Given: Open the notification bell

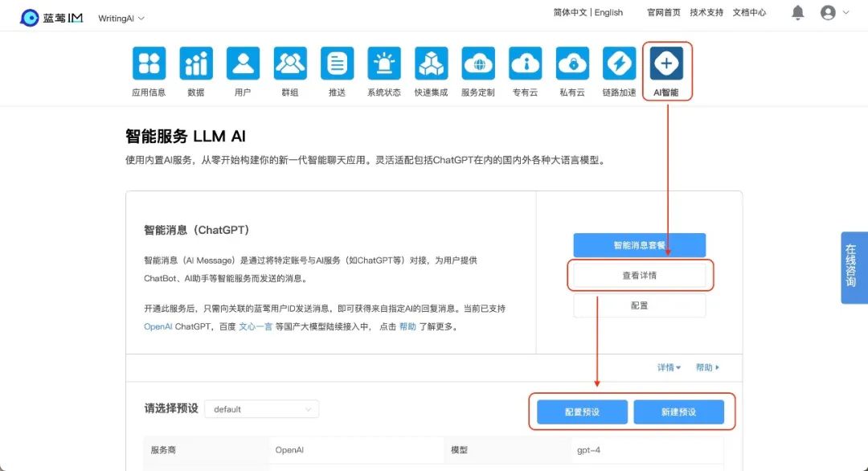Looking at the screenshot, I should click(798, 13).
